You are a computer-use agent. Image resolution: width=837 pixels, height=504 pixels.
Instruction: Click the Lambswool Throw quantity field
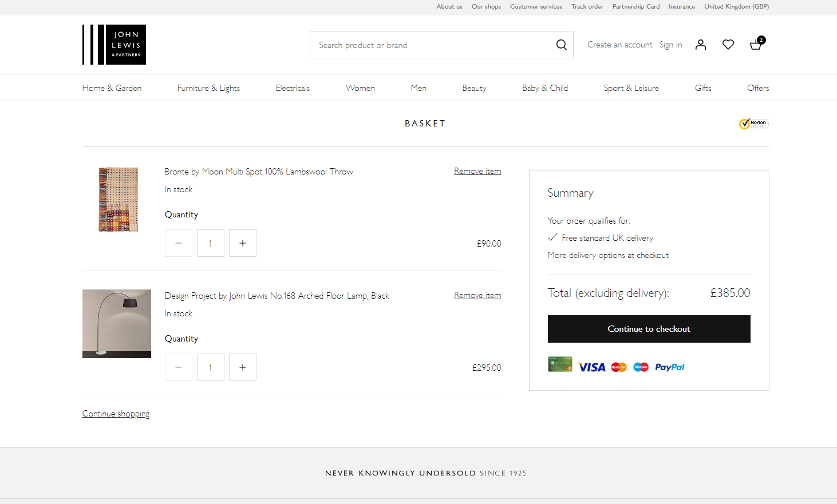pyautogui.click(x=211, y=243)
